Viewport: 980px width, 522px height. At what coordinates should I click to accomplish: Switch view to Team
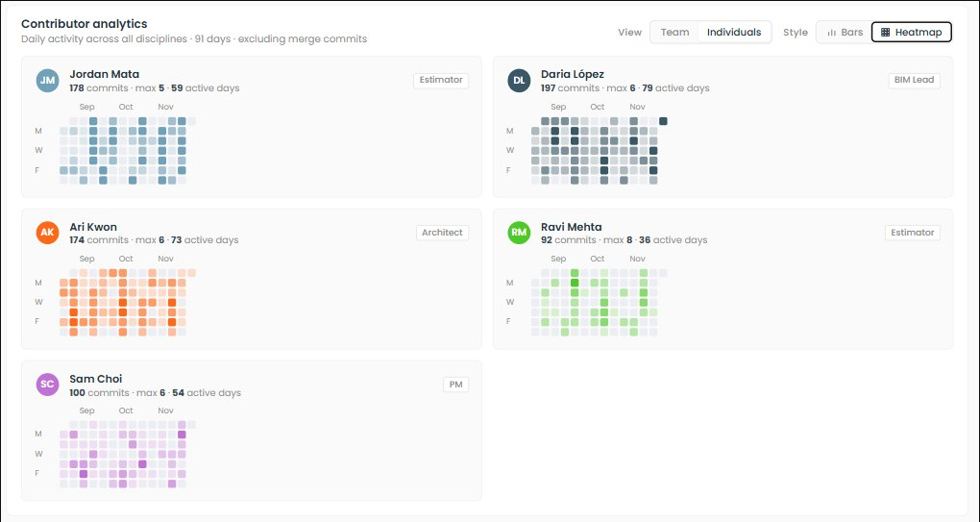click(x=674, y=32)
